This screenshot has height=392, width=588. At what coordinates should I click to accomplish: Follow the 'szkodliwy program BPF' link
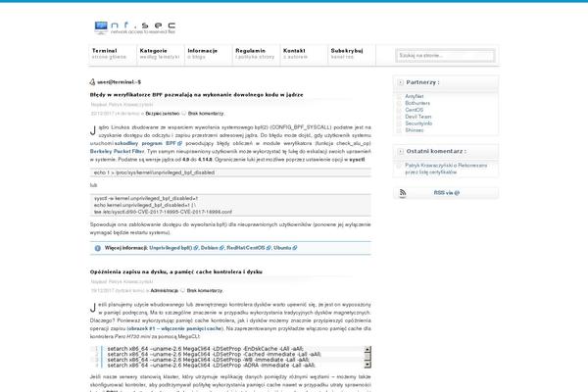click(148, 143)
